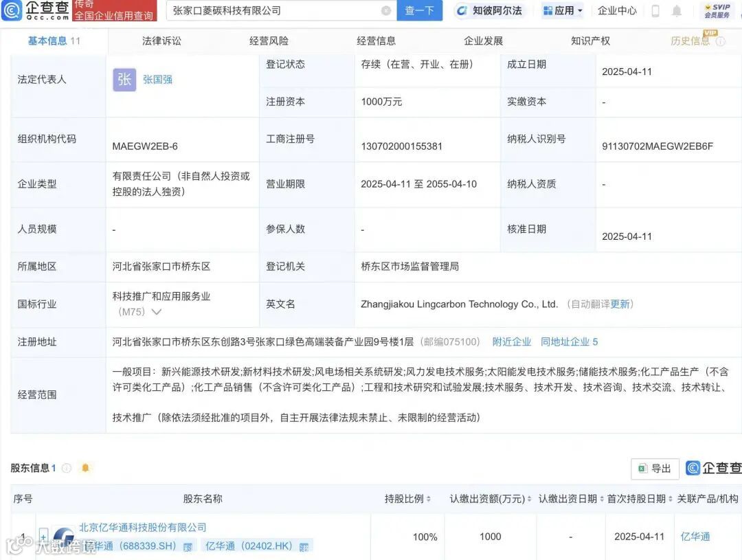Screen dimensions: 742x560
Task: Click 更新 beside the auto-translated English name
Action: click(x=620, y=304)
